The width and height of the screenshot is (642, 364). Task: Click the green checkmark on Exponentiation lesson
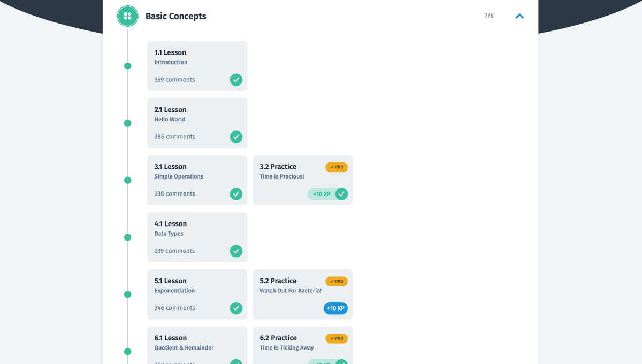(x=236, y=308)
